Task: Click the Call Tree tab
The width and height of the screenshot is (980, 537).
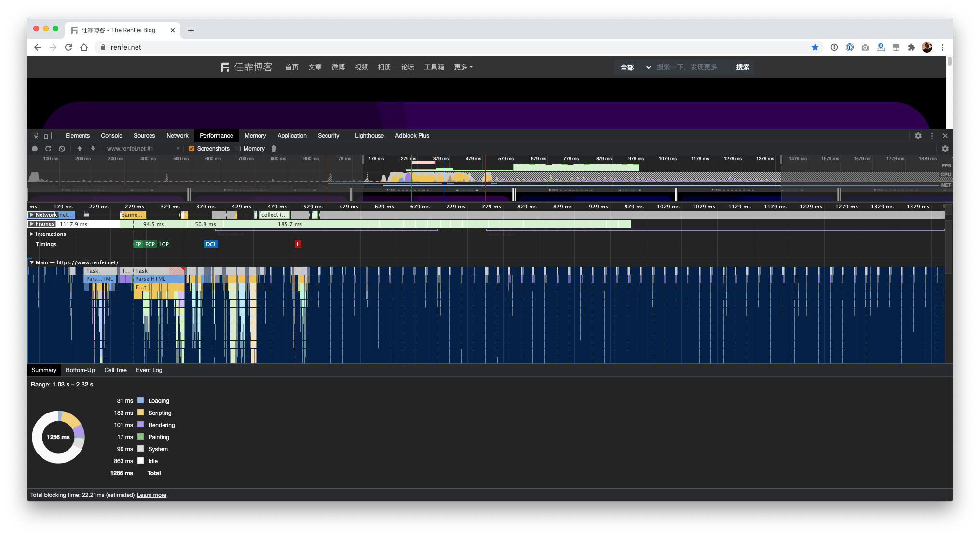Action: 116,370
